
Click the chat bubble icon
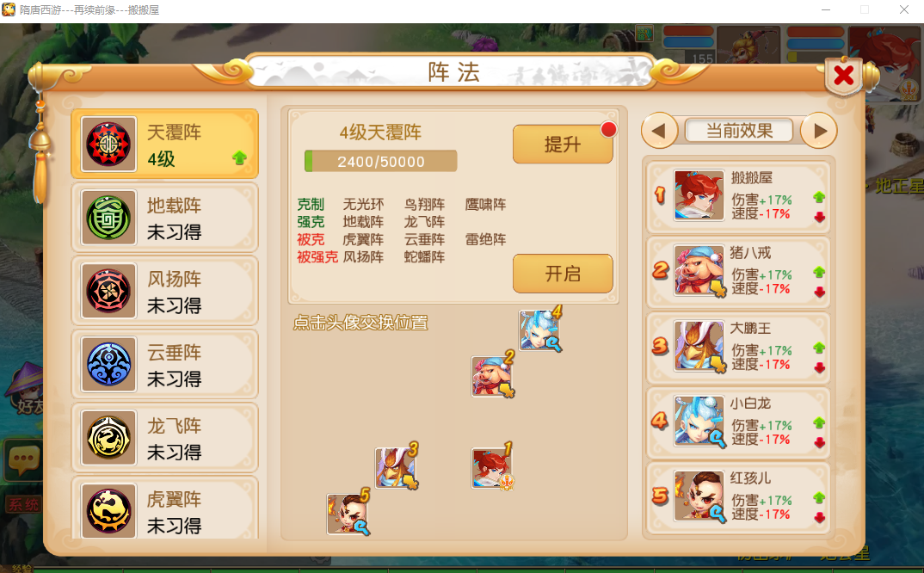pos(23,459)
